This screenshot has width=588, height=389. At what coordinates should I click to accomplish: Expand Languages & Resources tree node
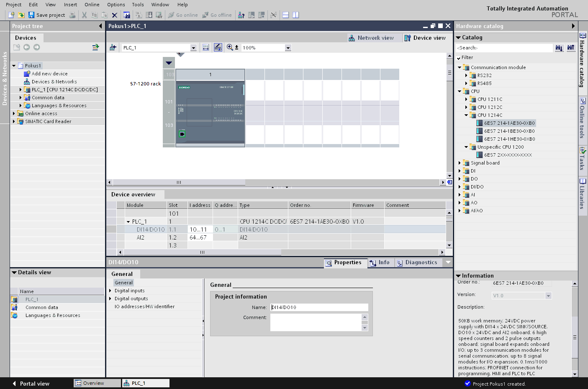coord(21,106)
